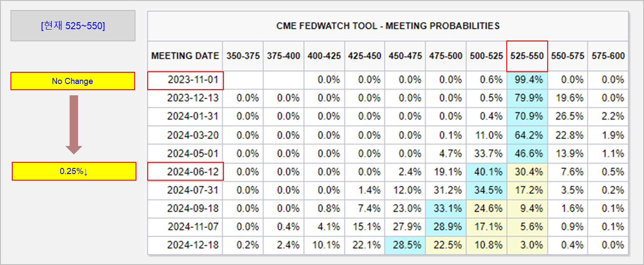
Task: Click the 17.2% probability cell
Action: 527,190
